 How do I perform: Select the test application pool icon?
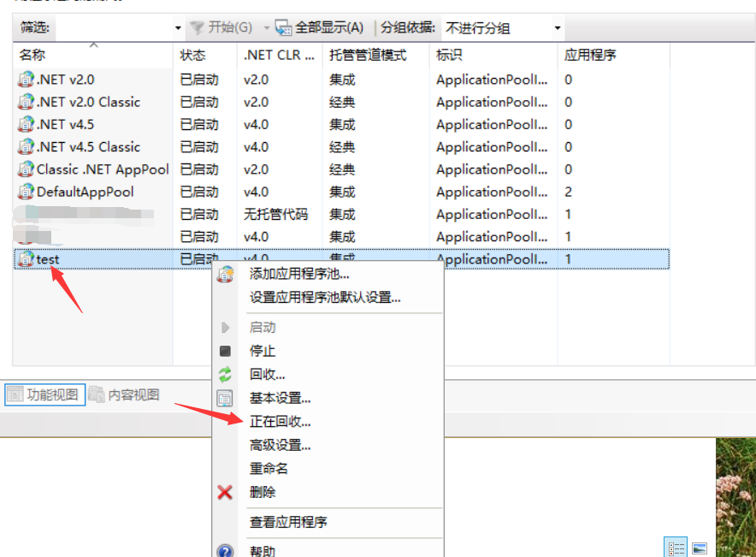point(25,258)
